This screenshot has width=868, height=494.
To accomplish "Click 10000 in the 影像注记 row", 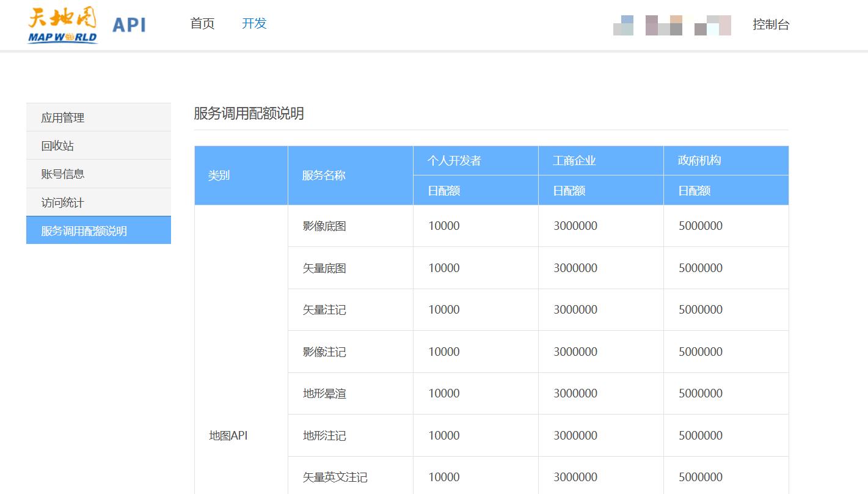I will point(444,352).
